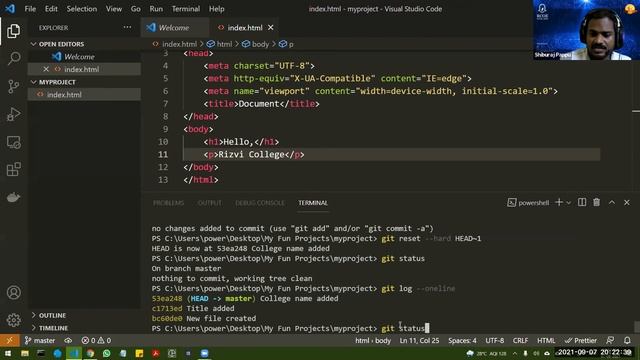Change language mode HTML in status bar
The width and height of the screenshot is (640, 360).
click(546, 340)
